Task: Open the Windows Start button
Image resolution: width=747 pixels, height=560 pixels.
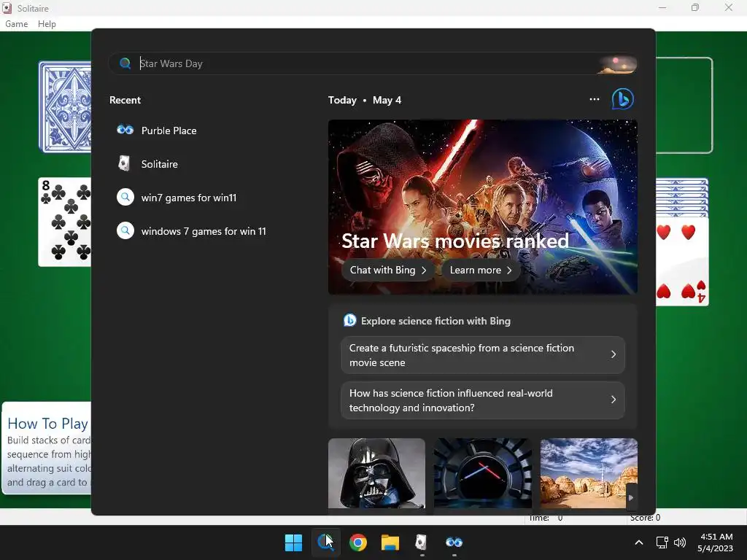Action: pyautogui.click(x=293, y=542)
